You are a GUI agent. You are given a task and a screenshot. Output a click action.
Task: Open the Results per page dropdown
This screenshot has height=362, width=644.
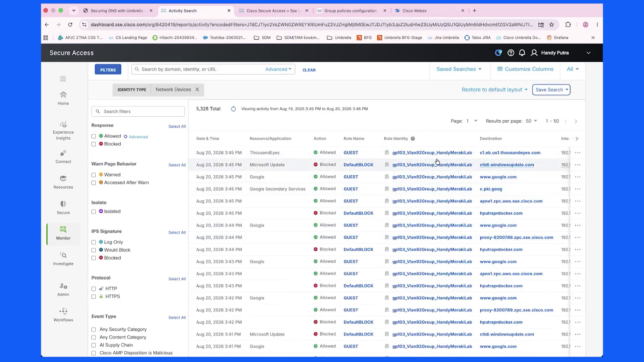[531, 121]
